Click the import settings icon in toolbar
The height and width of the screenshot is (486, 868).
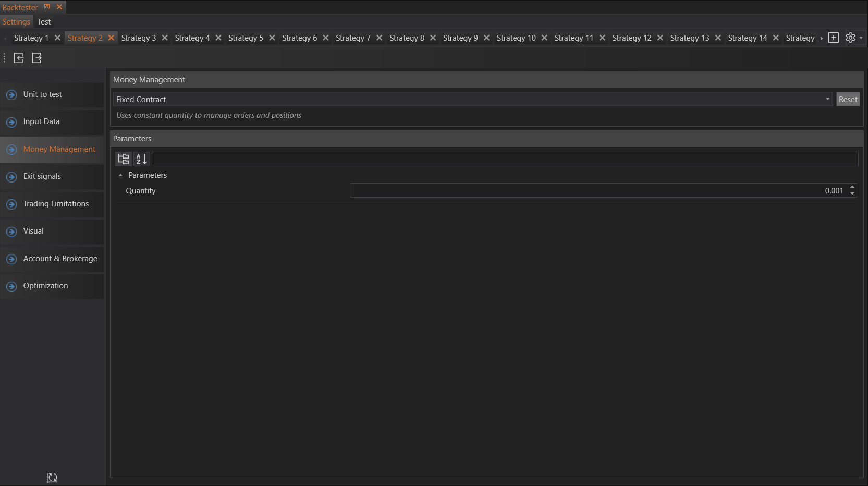19,58
